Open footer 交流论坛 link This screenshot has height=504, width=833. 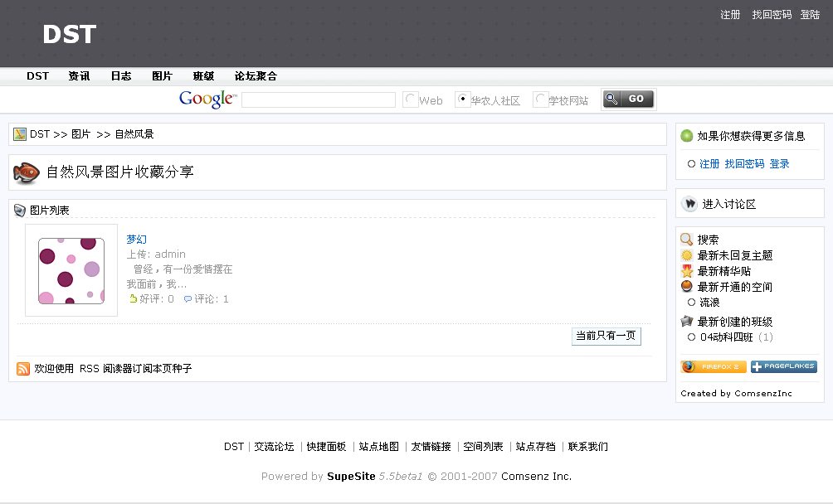(x=274, y=447)
